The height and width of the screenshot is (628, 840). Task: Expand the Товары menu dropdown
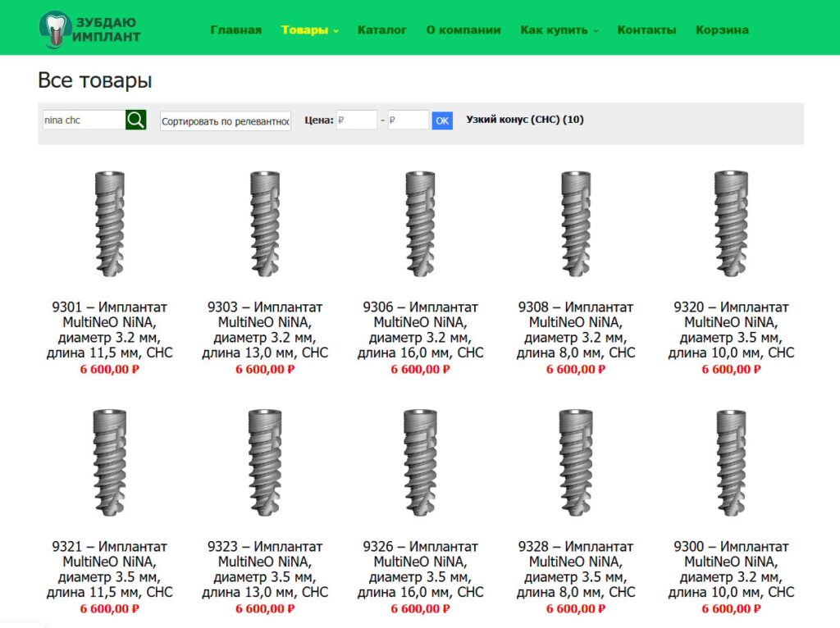click(x=309, y=30)
